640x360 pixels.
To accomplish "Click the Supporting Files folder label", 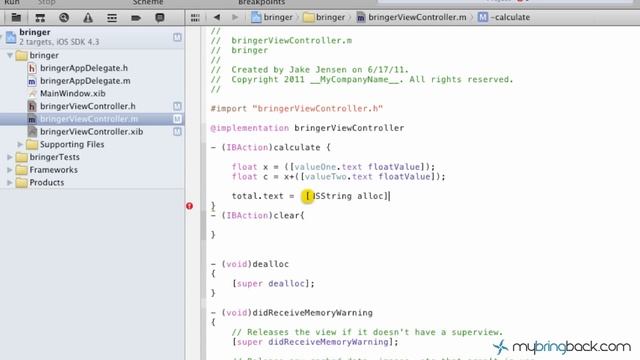I will [72, 144].
